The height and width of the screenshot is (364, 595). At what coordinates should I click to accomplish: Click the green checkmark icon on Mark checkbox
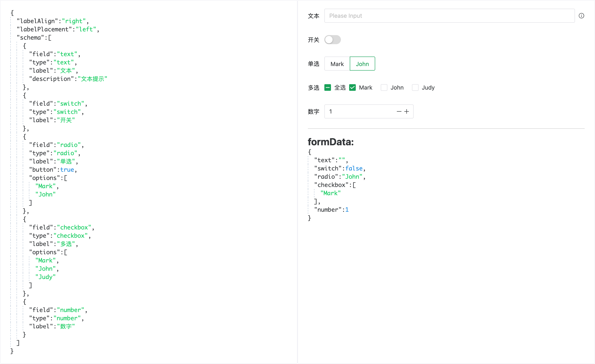pos(352,87)
